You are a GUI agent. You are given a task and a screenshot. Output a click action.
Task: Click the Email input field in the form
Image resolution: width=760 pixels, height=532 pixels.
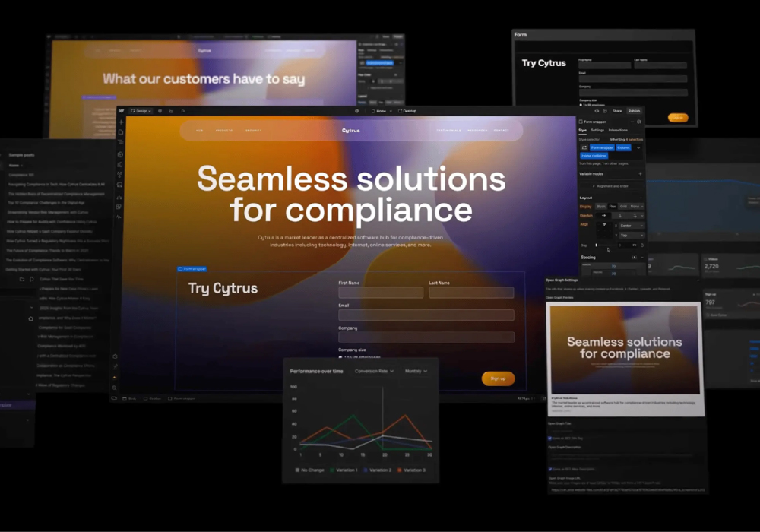426,315
